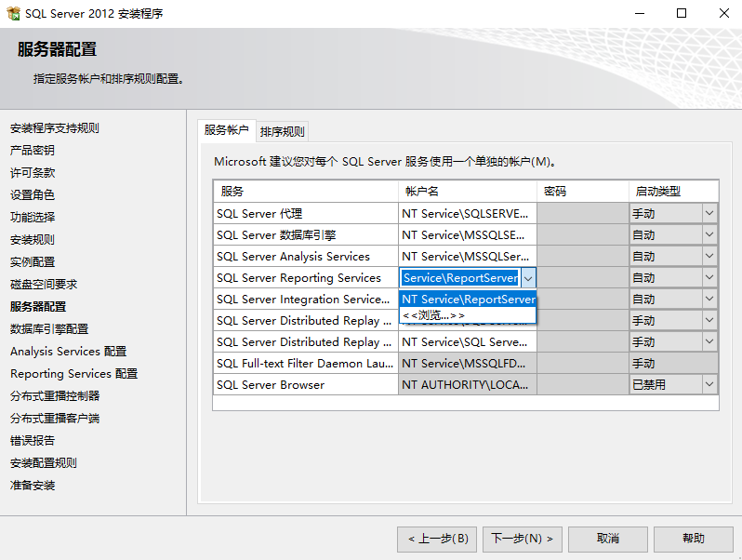
Task: Click the 上一步(B) button
Action: (437, 540)
